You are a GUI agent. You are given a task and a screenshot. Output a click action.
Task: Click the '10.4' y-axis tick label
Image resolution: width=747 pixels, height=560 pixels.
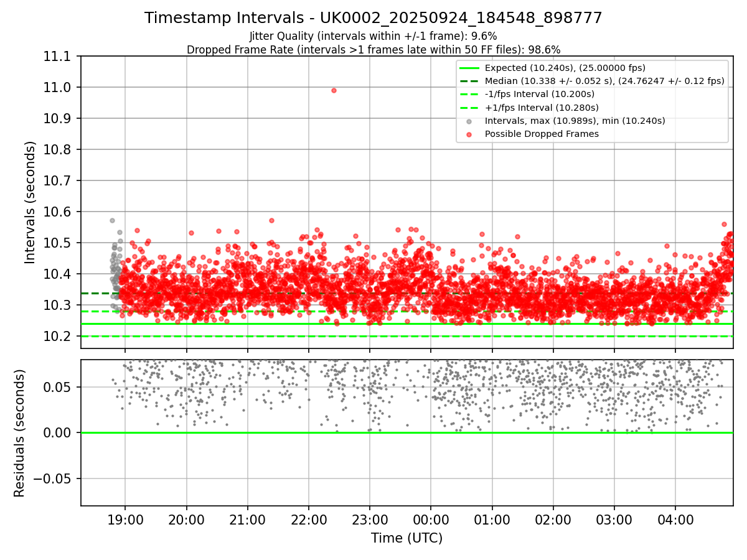[59, 274]
